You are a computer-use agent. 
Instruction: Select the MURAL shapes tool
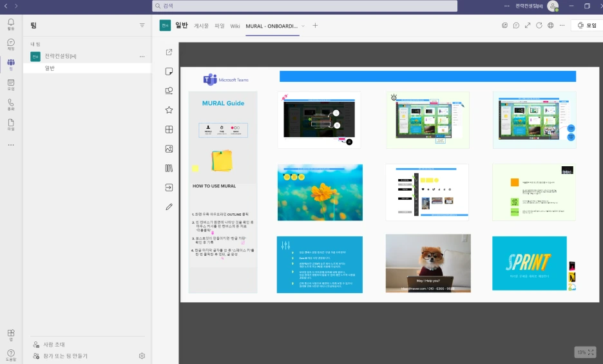coord(169,90)
